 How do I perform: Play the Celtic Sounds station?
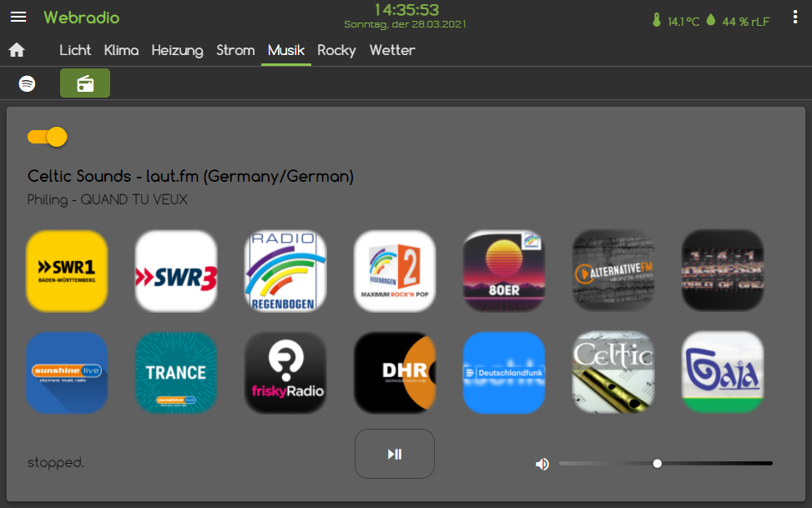[x=613, y=373]
